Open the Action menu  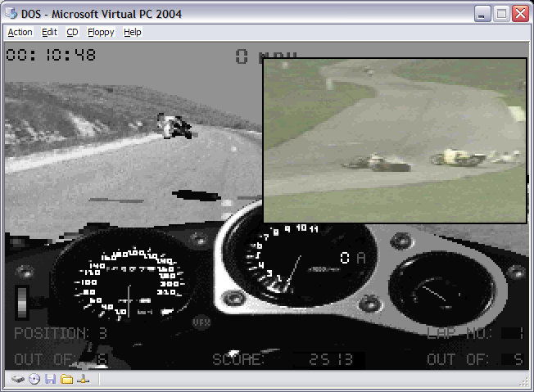pos(20,33)
